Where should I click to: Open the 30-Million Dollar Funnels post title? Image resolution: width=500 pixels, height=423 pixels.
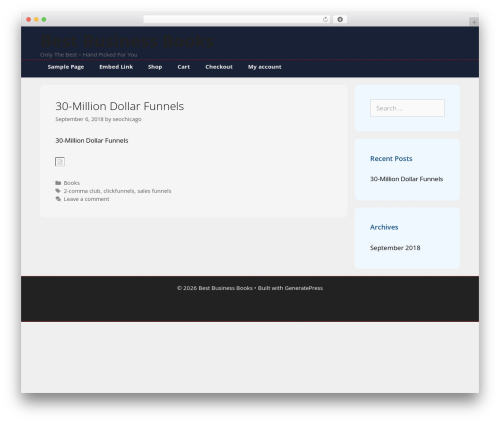tap(120, 106)
